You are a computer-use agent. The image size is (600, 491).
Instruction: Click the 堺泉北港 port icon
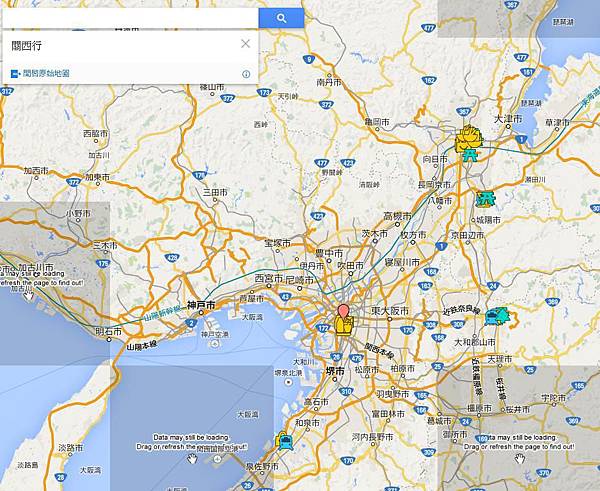tap(288, 382)
